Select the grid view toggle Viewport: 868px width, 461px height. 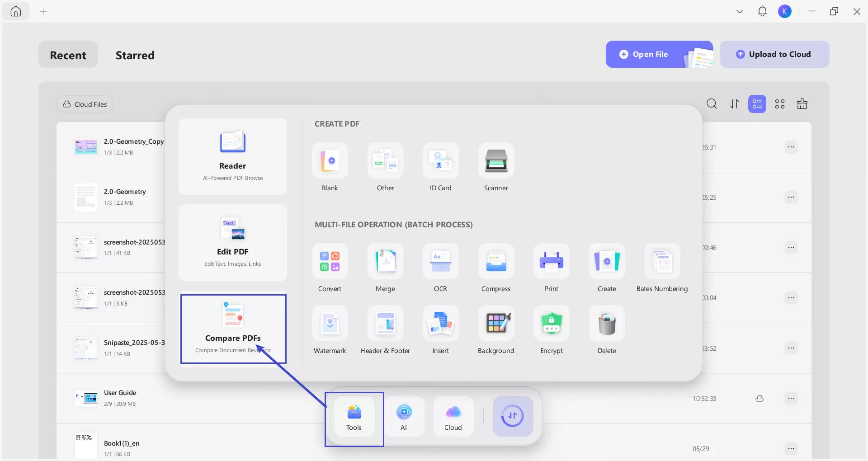[x=779, y=104]
